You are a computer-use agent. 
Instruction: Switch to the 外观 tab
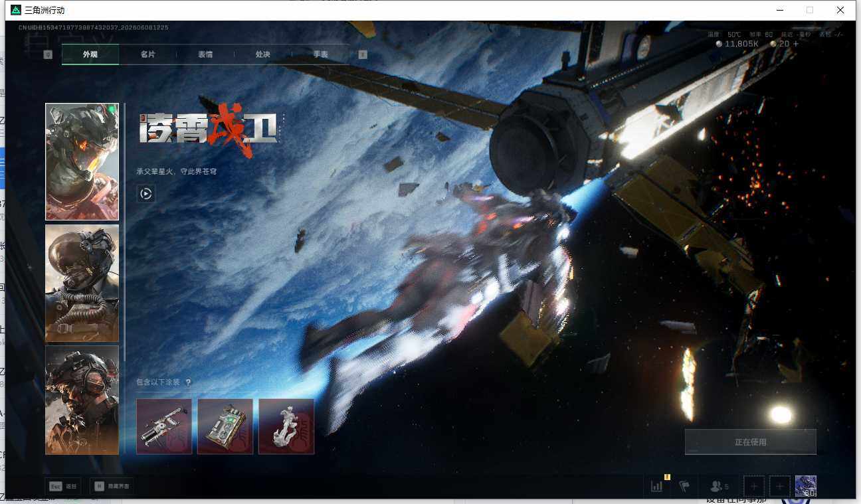point(90,54)
